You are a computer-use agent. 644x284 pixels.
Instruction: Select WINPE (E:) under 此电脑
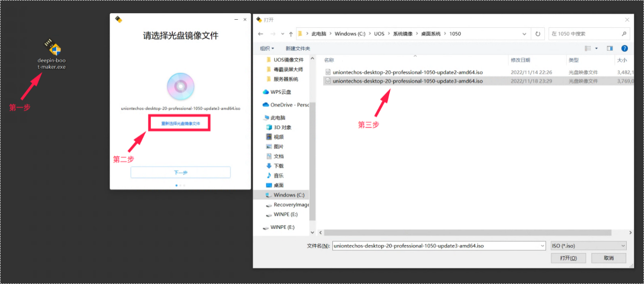[286, 215]
